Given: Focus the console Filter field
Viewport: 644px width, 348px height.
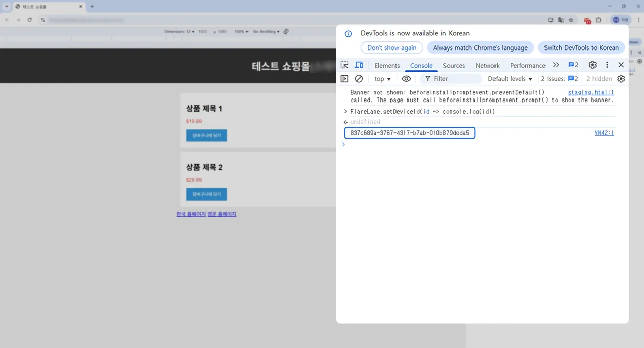Looking at the screenshot, I should (451, 79).
